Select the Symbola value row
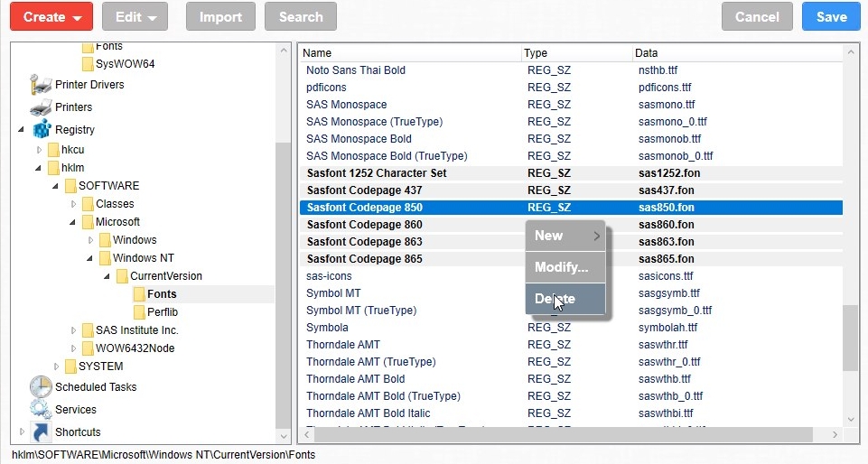868x464 pixels. pos(571,328)
